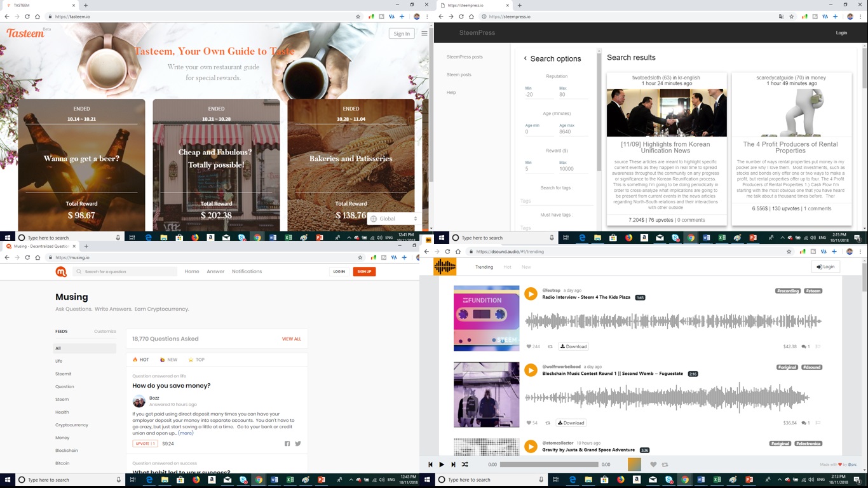Click the Login button on DSound
The width and height of the screenshot is (868, 488).
825,267
